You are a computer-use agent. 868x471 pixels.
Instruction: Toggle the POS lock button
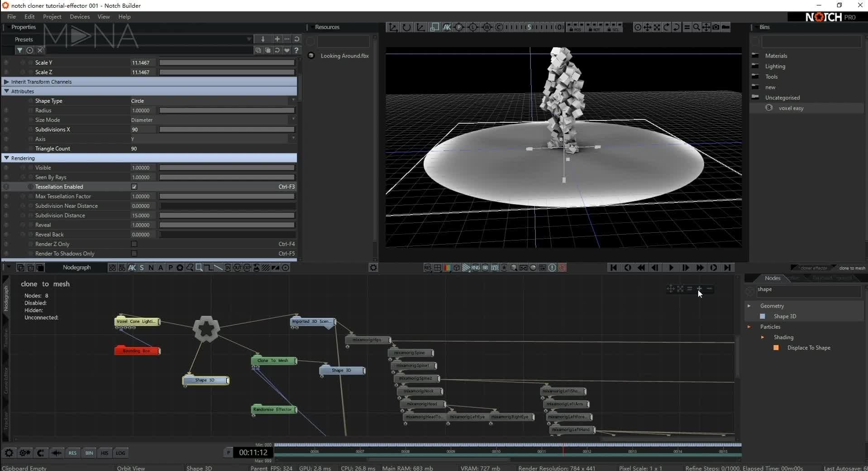(x=575, y=27)
